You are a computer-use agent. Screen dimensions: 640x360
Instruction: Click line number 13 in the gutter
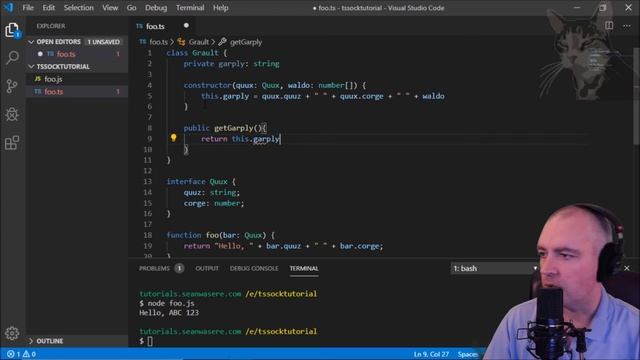point(148,181)
